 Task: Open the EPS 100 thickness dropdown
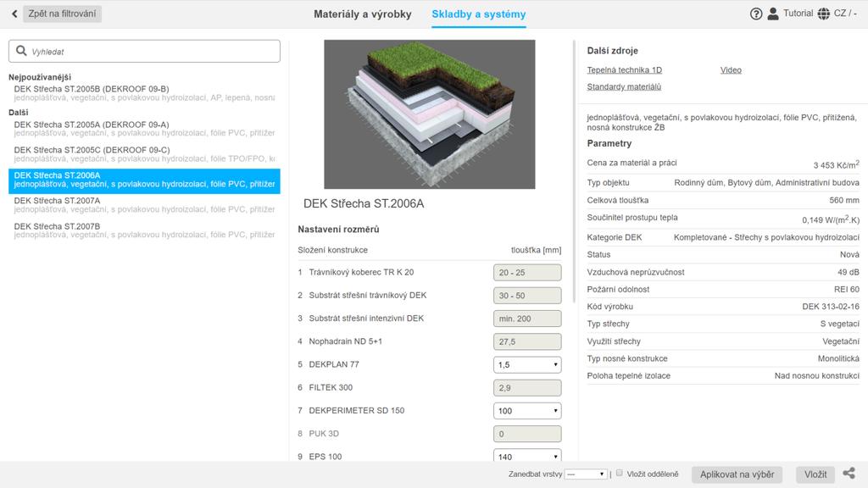click(527, 455)
